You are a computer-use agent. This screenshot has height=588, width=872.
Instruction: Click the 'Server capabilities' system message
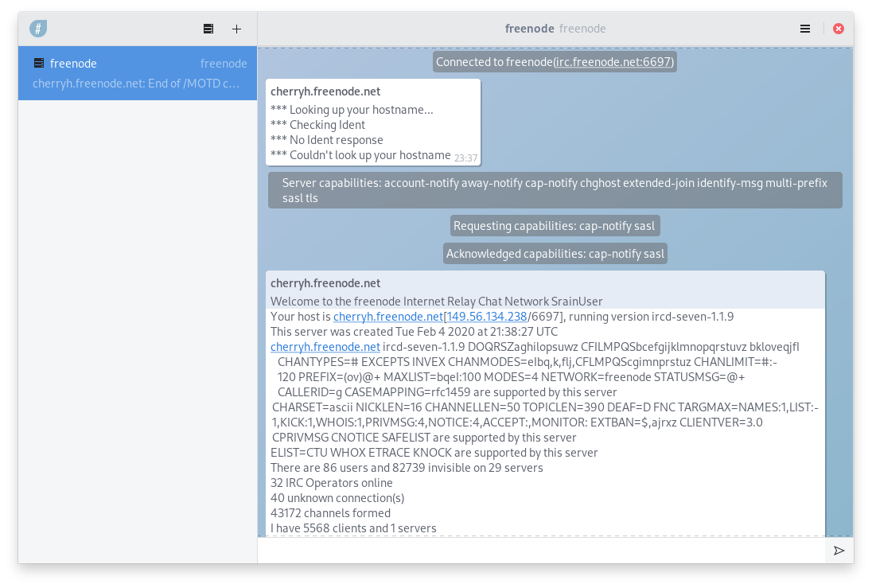[x=555, y=190]
